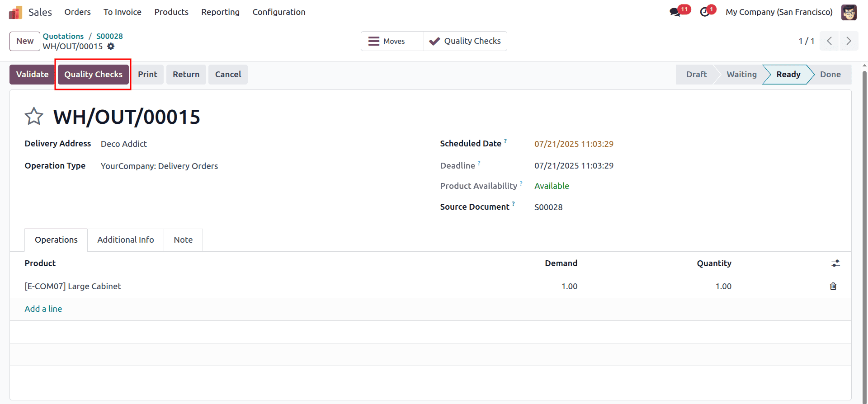Screen dimensions: 868x404
Task: Click the 1 / 1 pager counter
Action: point(807,41)
